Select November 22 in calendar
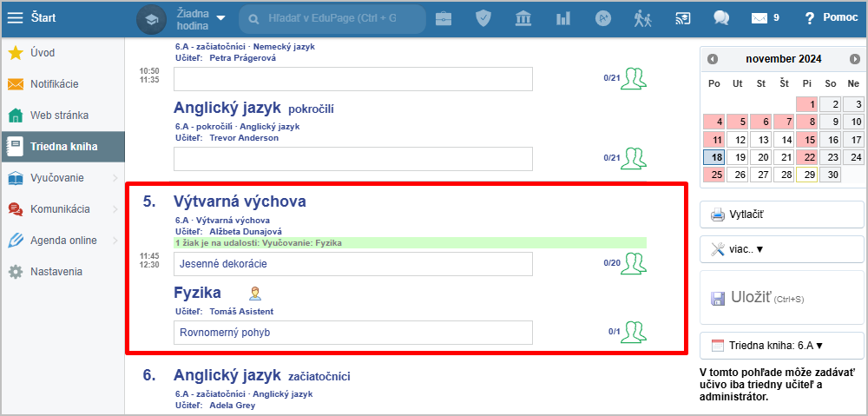Viewport: 868px width, 416px height. (x=806, y=157)
